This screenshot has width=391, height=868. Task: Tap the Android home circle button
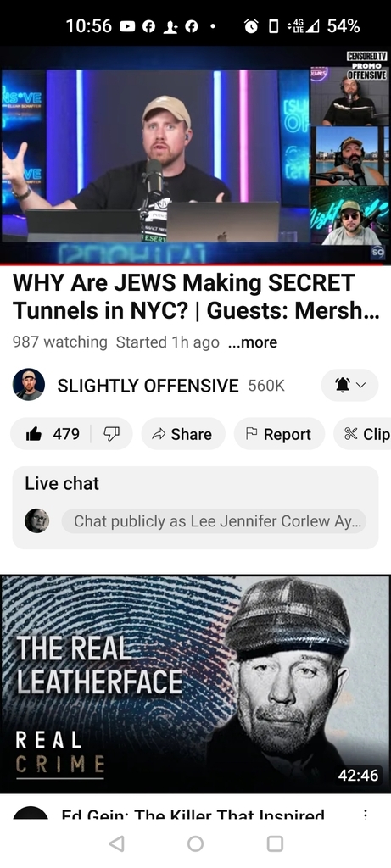[x=195, y=843]
